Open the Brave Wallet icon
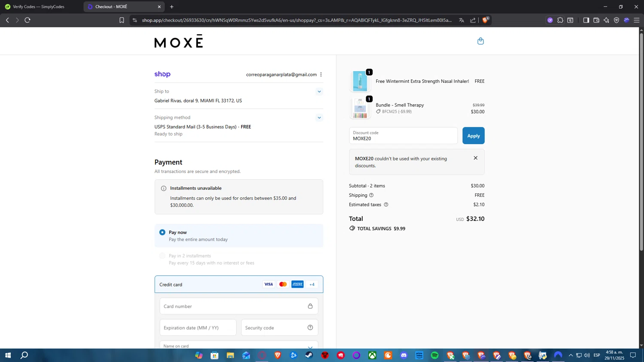Image resolution: width=644 pixels, height=362 pixels. tap(596, 20)
